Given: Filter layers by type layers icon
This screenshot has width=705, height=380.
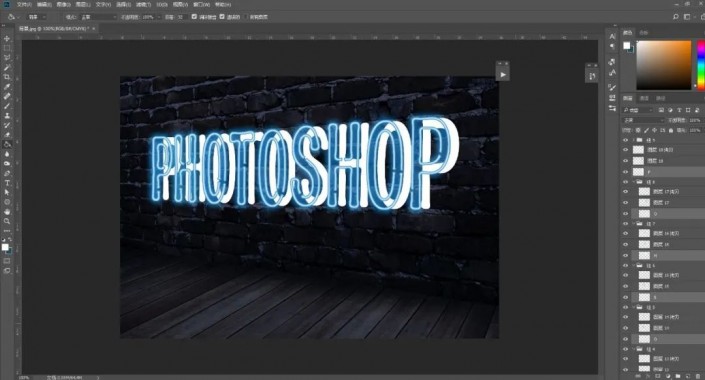Looking at the screenshot, I should [x=679, y=110].
